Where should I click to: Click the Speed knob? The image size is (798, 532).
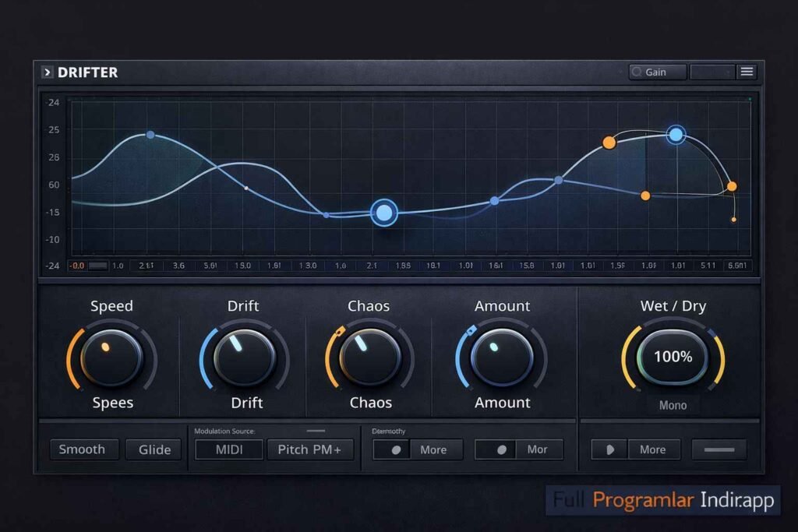[111, 358]
